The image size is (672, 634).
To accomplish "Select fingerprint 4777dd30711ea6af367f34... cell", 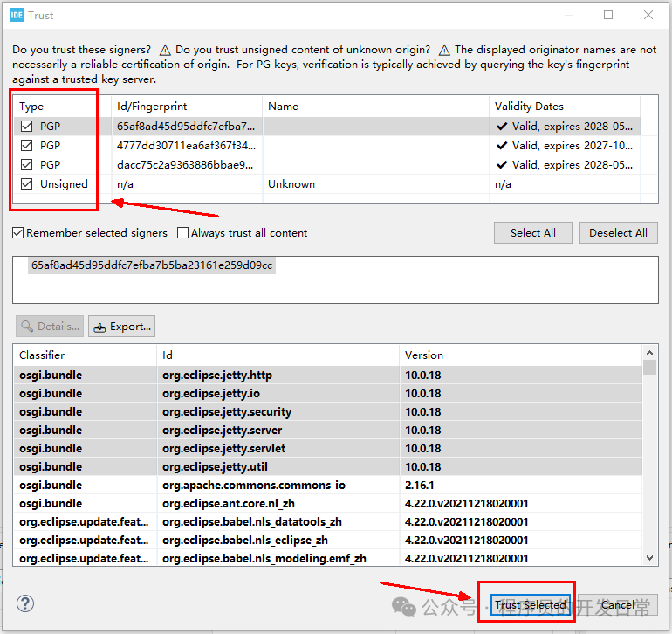I will pos(186,146).
